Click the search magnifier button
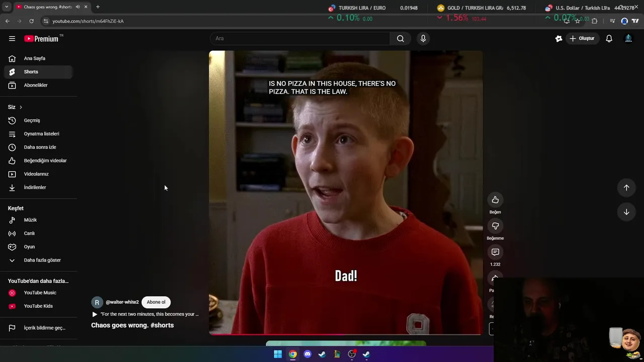The image size is (644, 362). click(400, 39)
